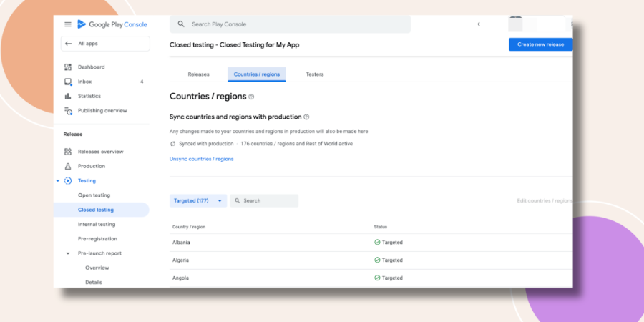Switch to the Testers tab

(x=315, y=74)
